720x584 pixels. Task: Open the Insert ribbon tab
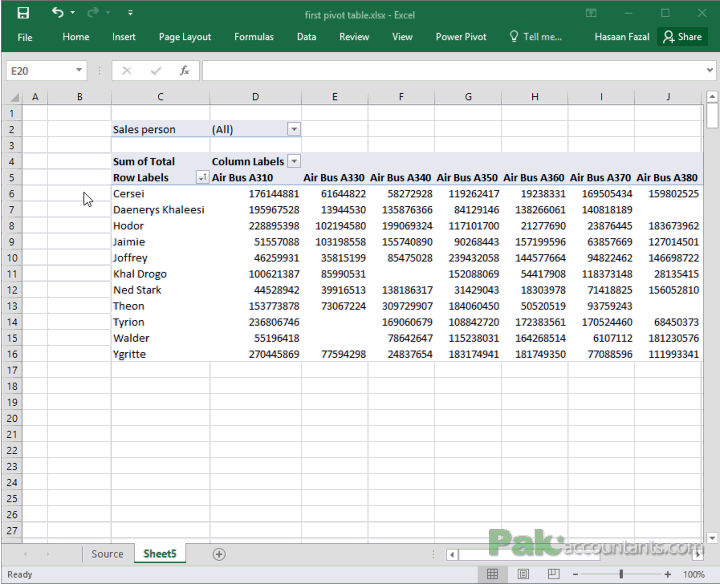(x=124, y=37)
